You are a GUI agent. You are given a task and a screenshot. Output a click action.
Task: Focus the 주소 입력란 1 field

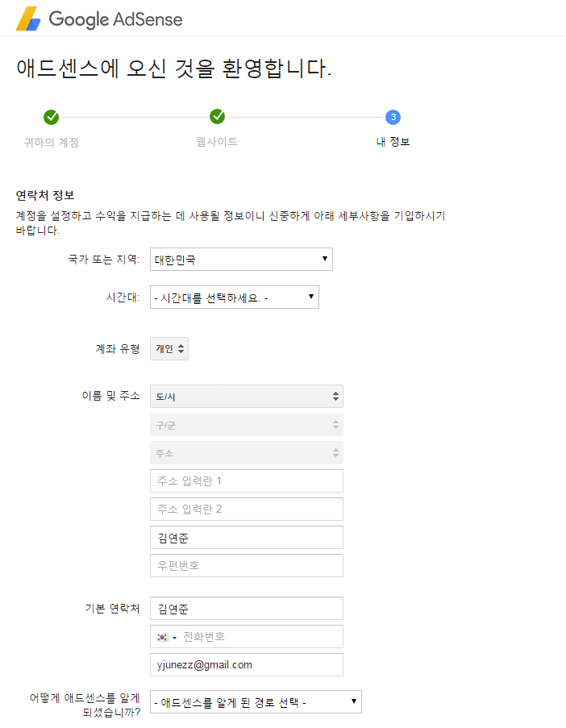(x=247, y=481)
